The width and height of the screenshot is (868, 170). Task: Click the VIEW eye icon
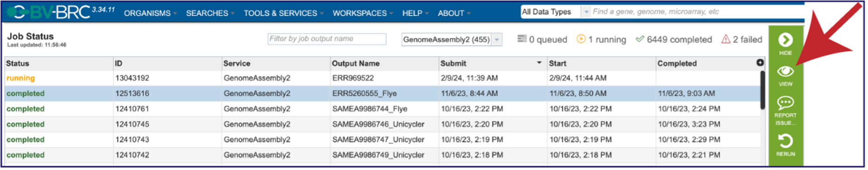click(785, 72)
